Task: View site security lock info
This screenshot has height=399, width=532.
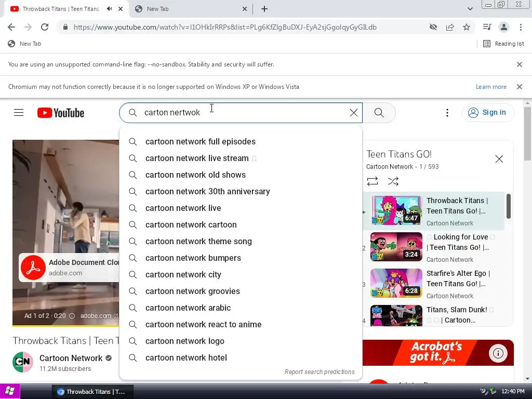Action: [65, 27]
